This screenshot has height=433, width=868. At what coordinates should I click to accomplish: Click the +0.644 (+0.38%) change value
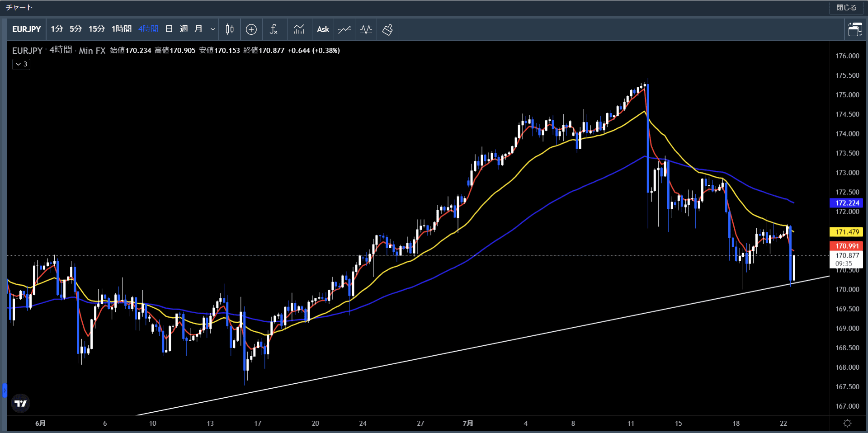coord(314,50)
